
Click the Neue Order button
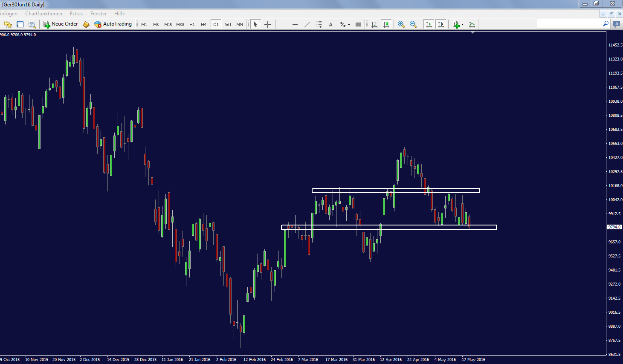[x=61, y=24]
